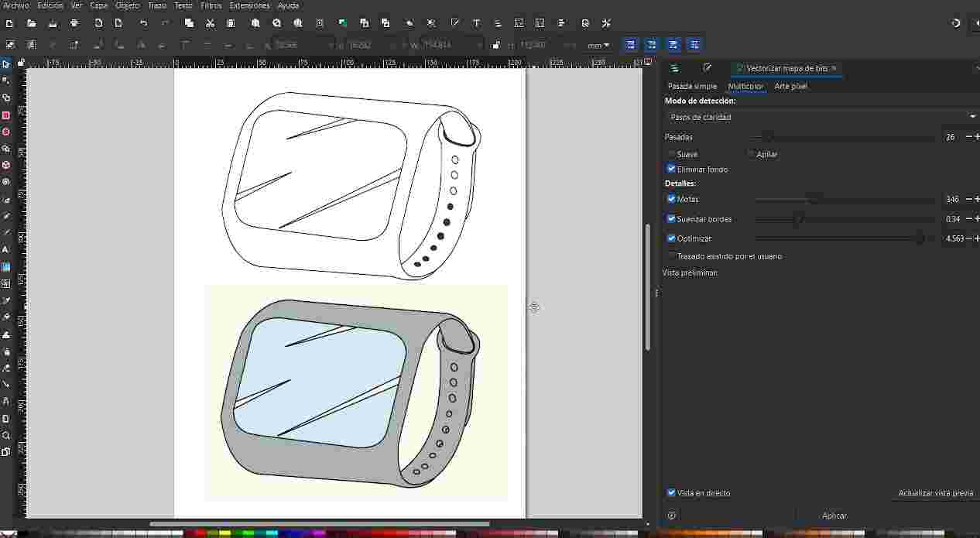Open the Ayuda menu

(x=288, y=5)
